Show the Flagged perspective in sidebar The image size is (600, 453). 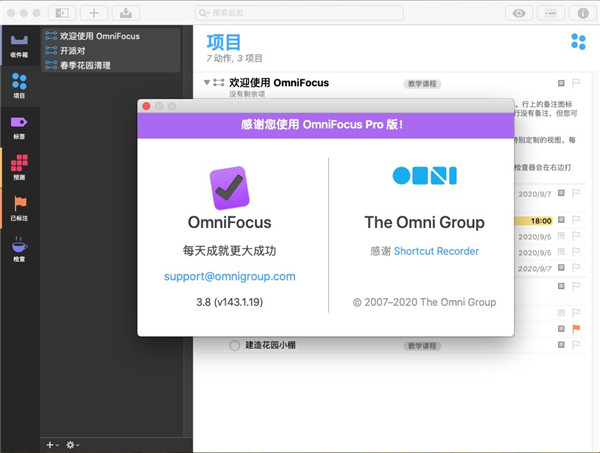[19, 209]
